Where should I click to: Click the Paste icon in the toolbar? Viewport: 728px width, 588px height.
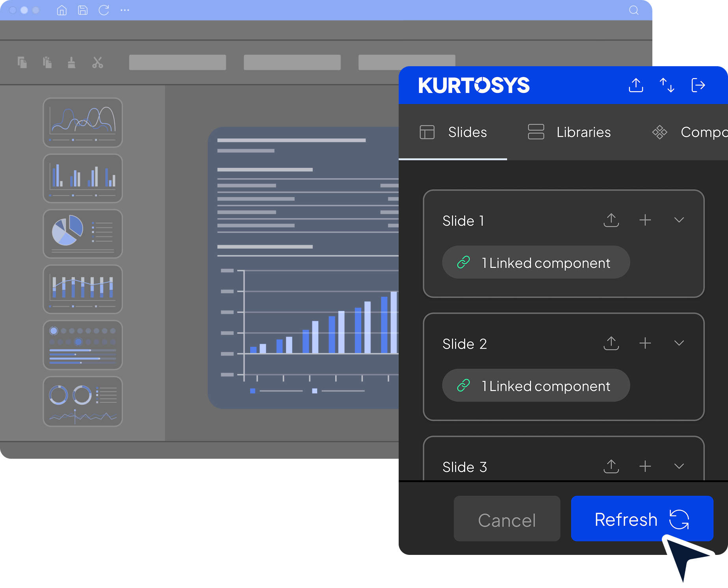47,62
